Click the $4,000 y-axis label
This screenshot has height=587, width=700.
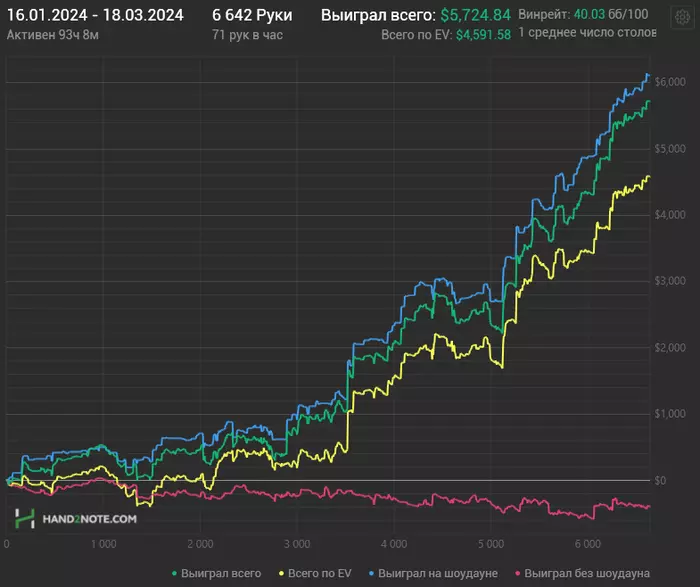point(670,215)
